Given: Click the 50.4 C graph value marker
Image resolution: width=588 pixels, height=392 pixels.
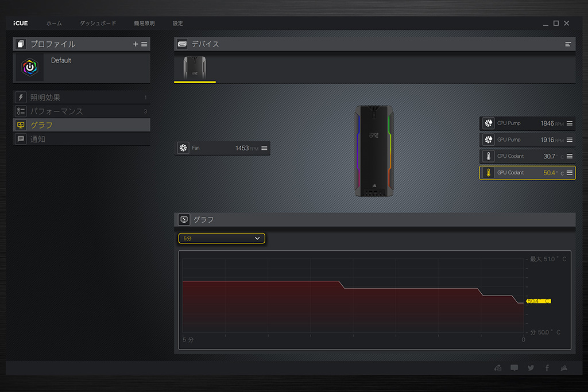Looking at the screenshot, I should coord(539,301).
